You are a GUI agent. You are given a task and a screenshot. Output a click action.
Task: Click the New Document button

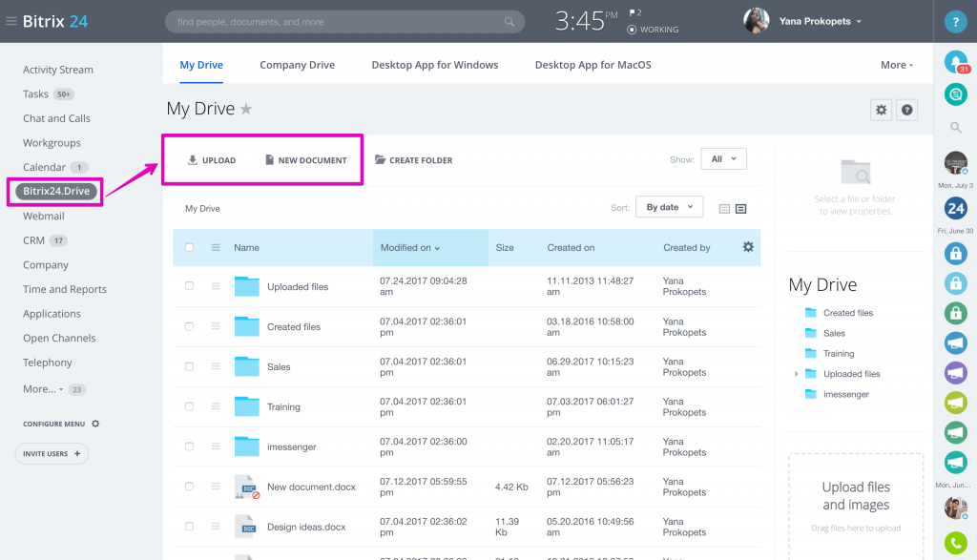pyautogui.click(x=306, y=160)
